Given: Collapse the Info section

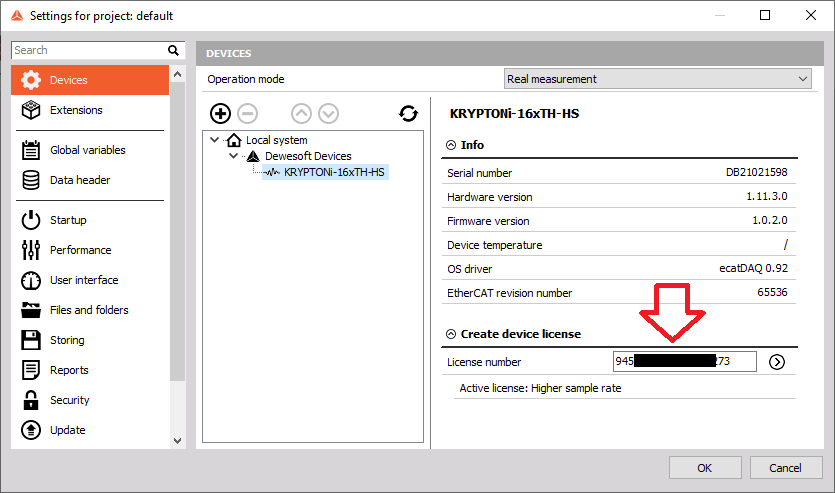Looking at the screenshot, I should pyautogui.click(x=451, y=145).
